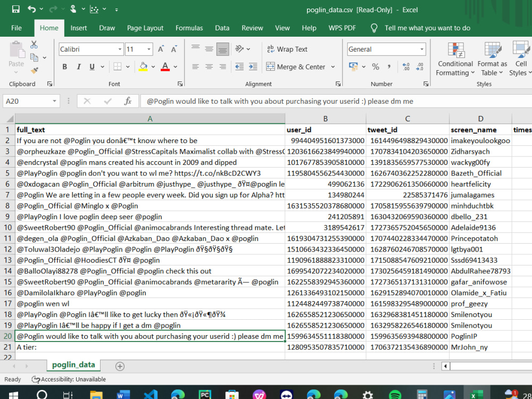Apply the Percent Style format

[x=376, y=66]
